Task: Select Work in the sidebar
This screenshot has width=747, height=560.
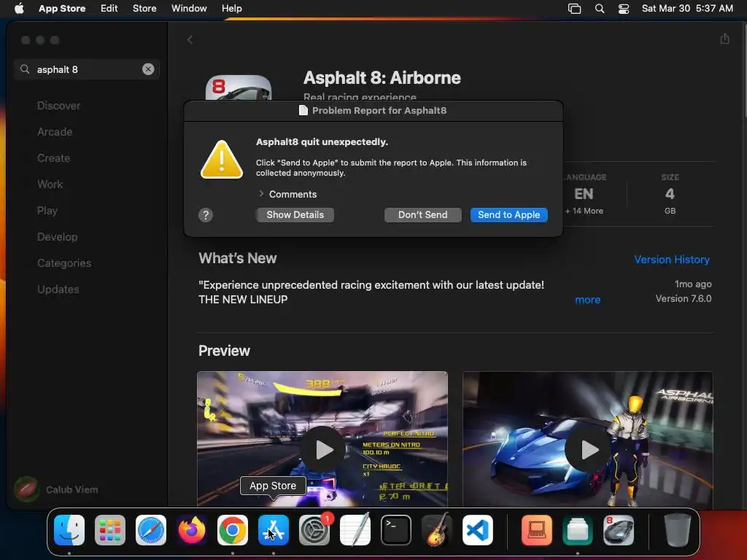Action: 50,184
